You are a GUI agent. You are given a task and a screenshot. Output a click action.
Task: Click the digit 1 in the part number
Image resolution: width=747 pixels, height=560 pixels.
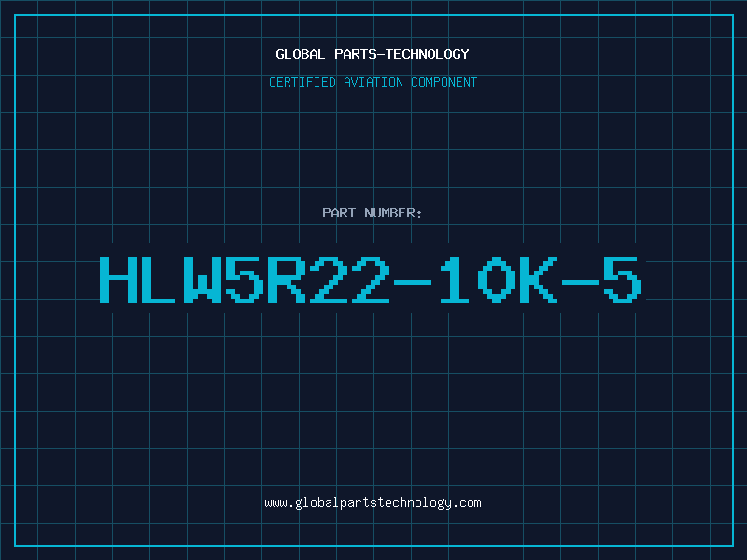tap(454, 280)
